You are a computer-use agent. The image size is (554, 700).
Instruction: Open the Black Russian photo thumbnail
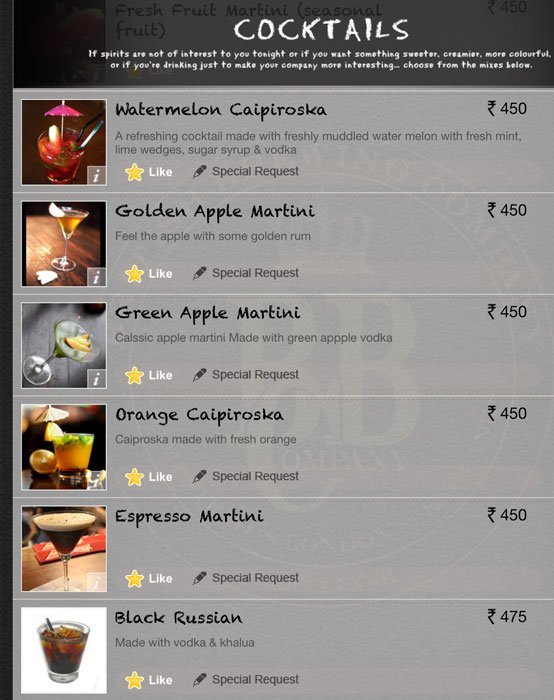pyautogui.click(x=64, y=650)
